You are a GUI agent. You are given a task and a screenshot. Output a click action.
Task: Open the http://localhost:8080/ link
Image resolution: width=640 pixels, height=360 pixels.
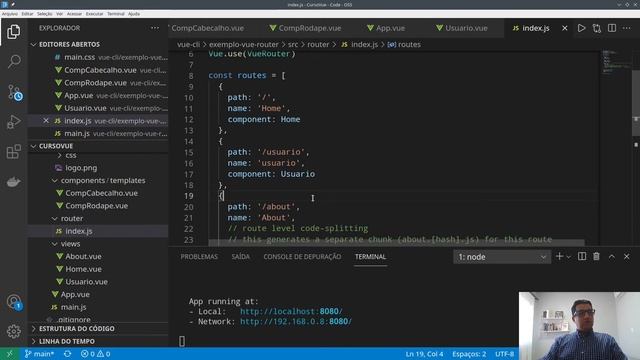click(x=291, y=311)
